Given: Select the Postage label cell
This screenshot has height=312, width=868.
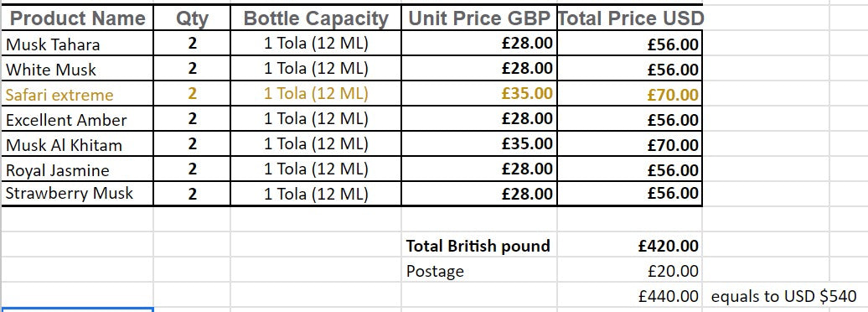Looking at the screenshot, I should (479, 270).
